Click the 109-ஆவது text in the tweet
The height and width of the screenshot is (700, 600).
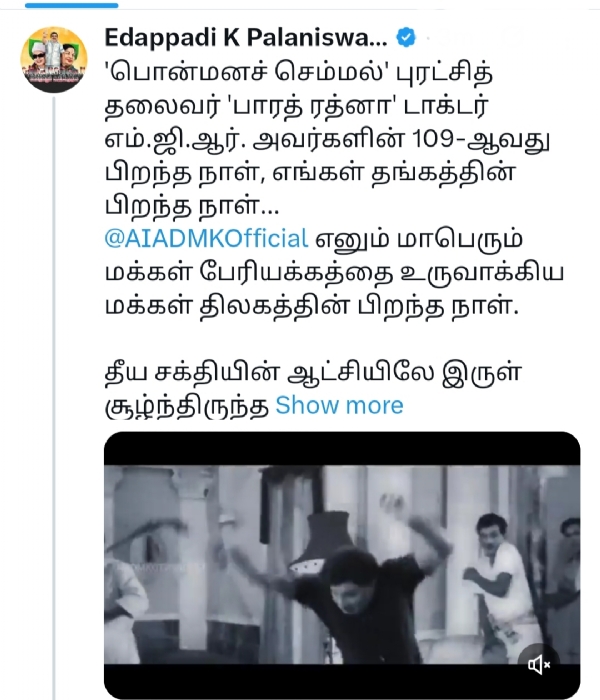pyautogui.click(x=479, y=140)
